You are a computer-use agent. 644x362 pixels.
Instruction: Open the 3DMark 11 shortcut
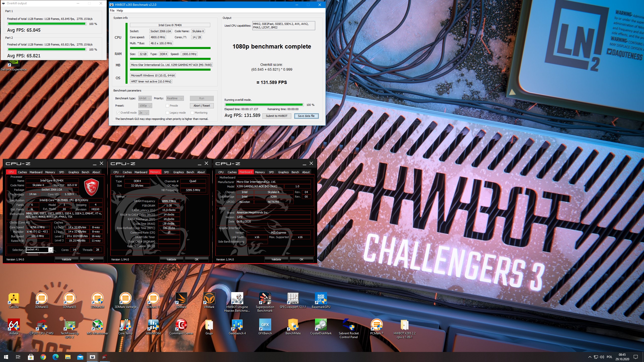click(x=153, y=301)
